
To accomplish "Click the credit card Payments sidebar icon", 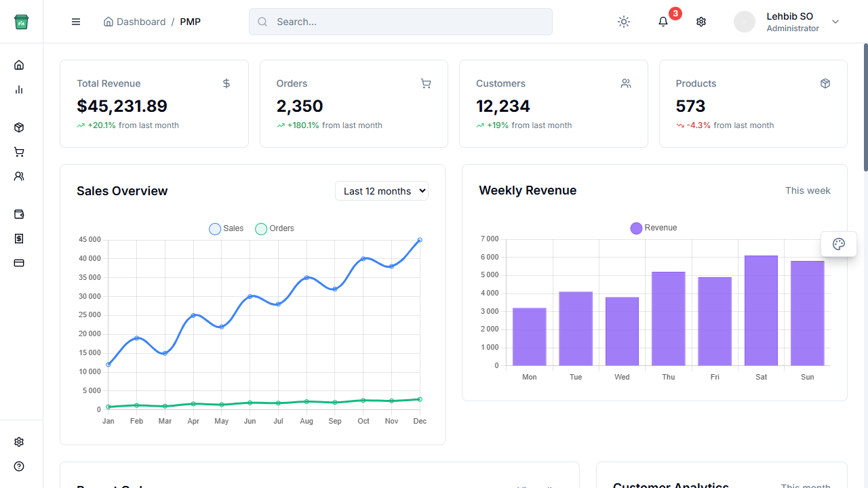I will 19,263.
